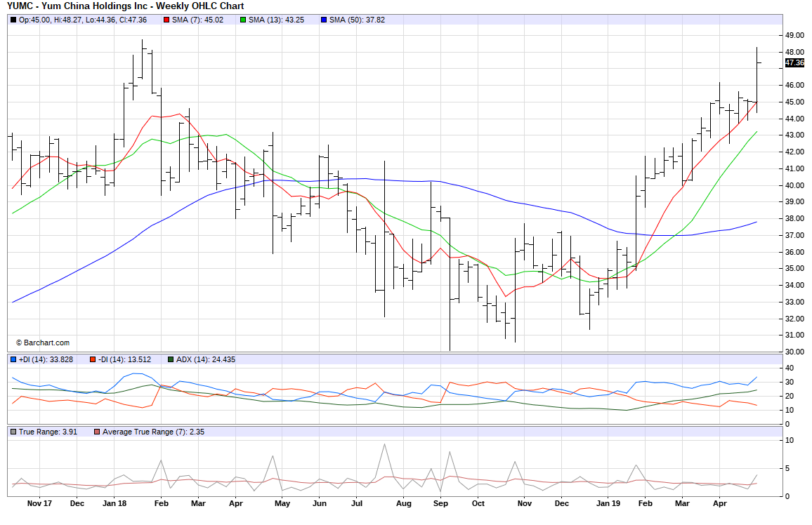812x525 pixels.
Task: Select the "SMA (13): 43.25" legend text
Action: [x=277, y=20]
